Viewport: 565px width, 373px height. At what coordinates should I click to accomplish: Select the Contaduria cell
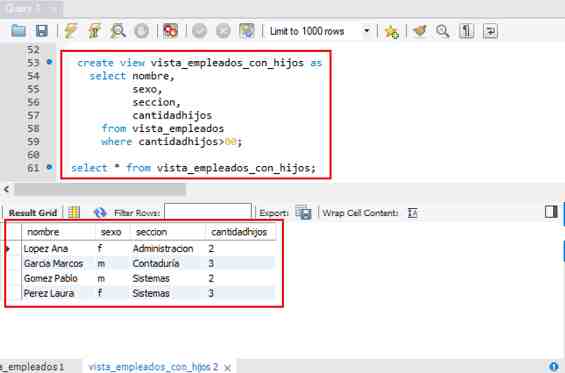168,263
